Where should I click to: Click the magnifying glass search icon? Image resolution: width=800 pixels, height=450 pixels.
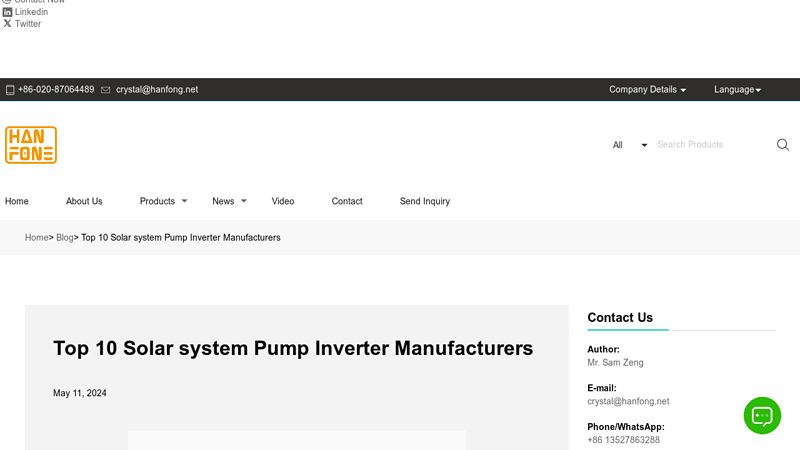[783, 145]
